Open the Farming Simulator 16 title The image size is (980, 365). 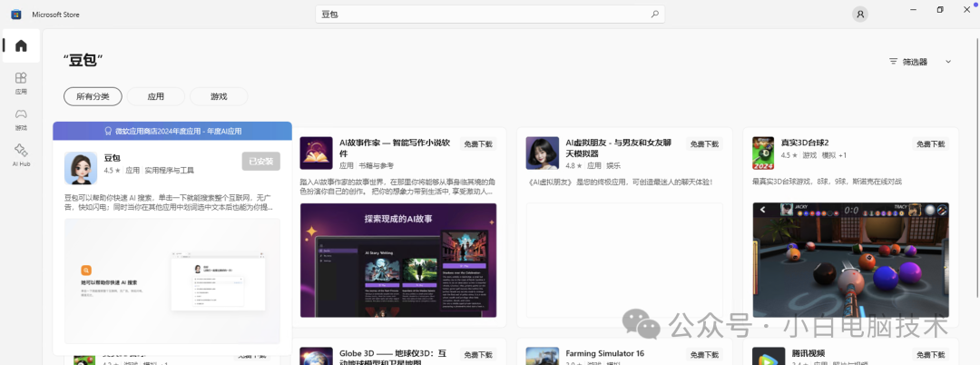pos(605,353)
